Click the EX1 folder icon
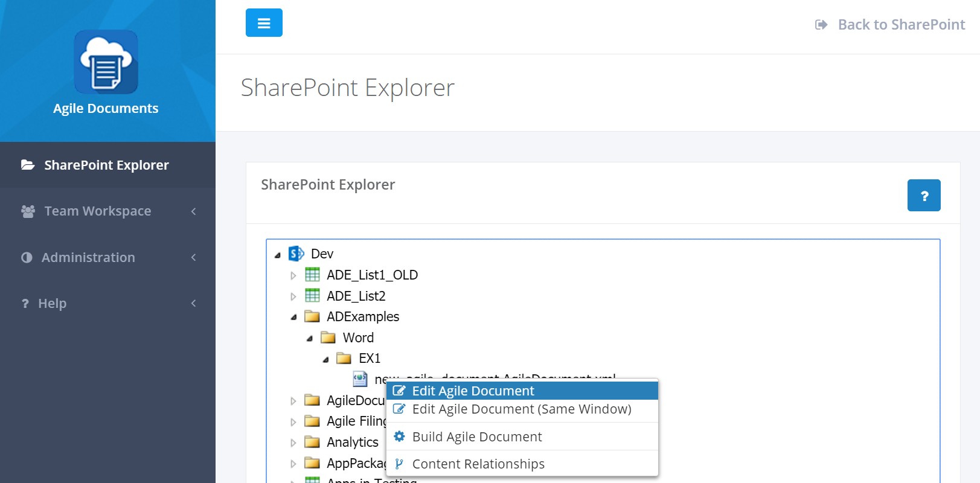Image resolution: width=980 pixels, height=483 pixels. click(x=344, y=358)
